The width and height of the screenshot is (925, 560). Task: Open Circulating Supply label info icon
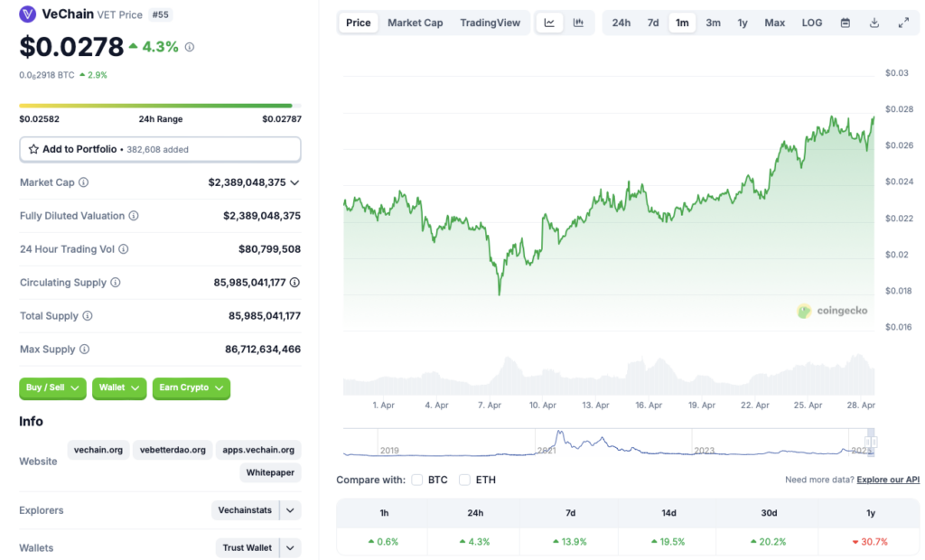(x=116, y=283)
